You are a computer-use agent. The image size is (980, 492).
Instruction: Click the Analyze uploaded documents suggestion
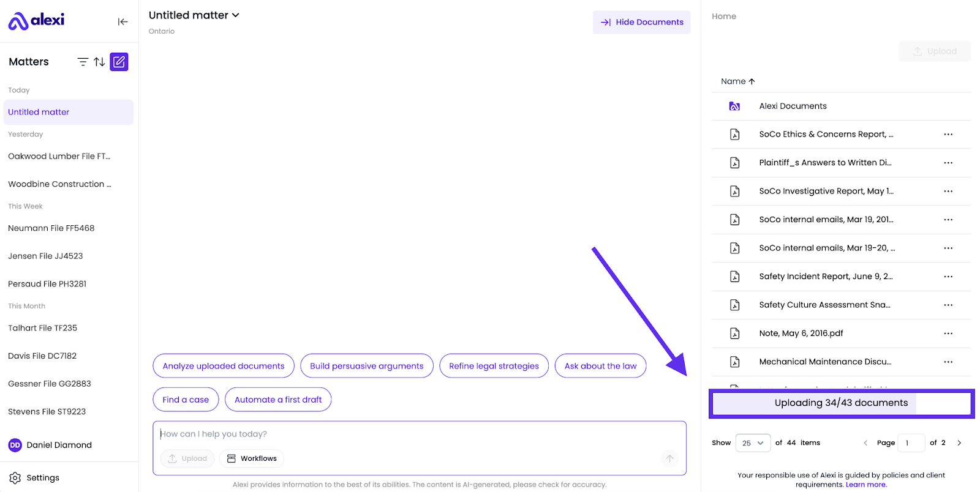[x=224, y=366]
